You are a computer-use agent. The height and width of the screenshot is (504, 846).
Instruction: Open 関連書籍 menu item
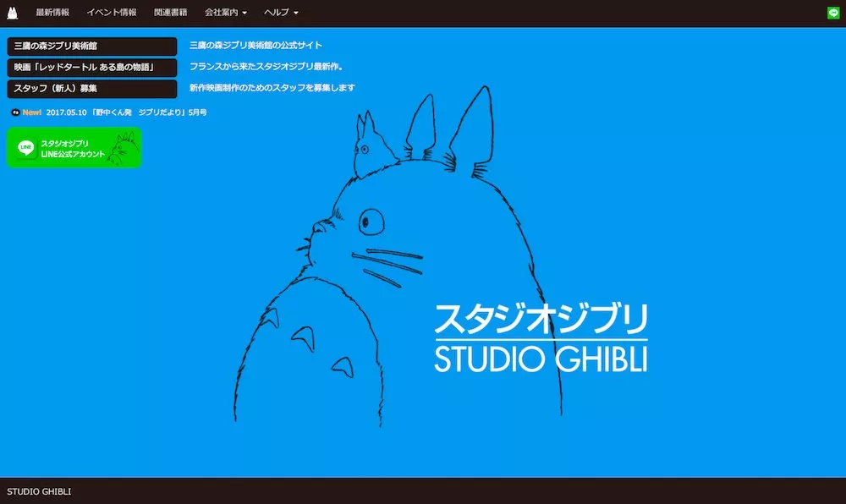tap(171, 13)
